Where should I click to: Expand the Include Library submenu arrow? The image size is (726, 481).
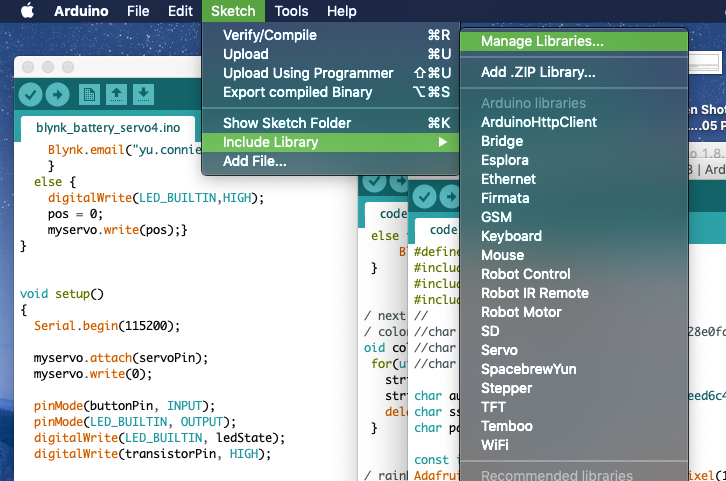tap(443, 142)
